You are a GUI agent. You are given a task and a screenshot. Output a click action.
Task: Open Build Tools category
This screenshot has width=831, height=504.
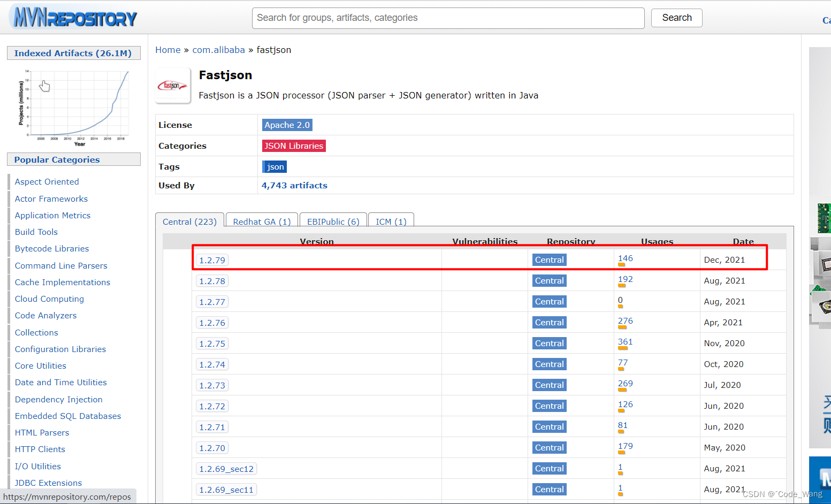[x=36, y=232]
